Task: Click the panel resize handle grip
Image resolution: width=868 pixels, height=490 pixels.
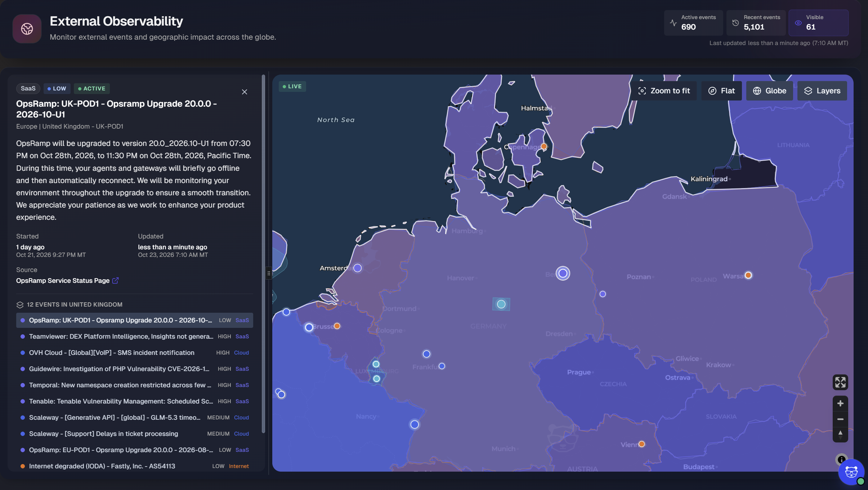Action: coord(269,273)
